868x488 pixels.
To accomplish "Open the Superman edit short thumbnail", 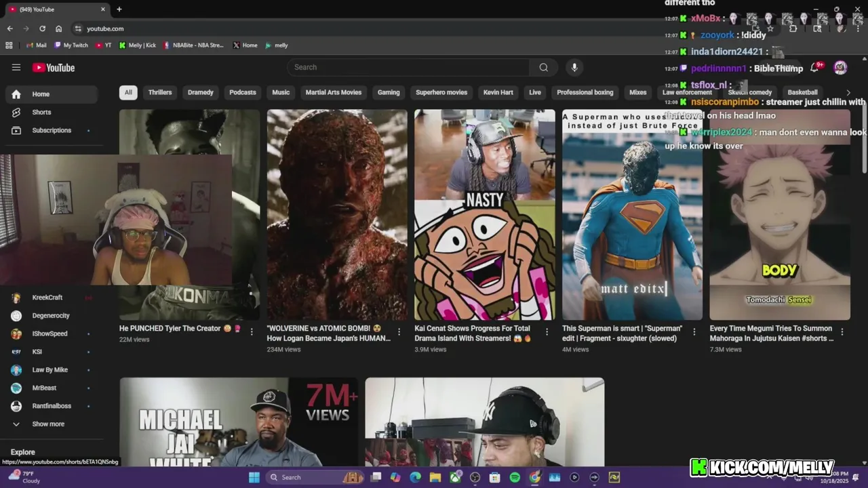I will coord(633,215).
